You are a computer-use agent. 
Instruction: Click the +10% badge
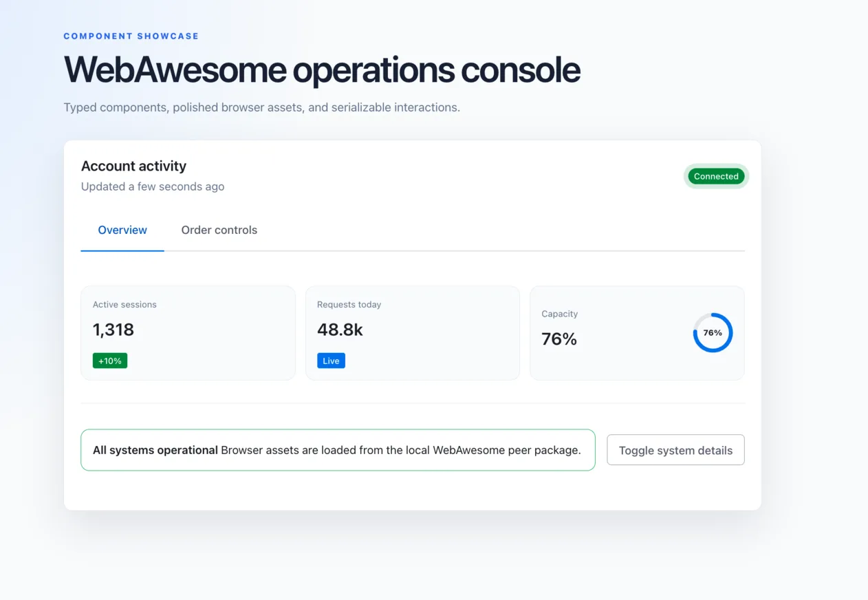[110, 361]
